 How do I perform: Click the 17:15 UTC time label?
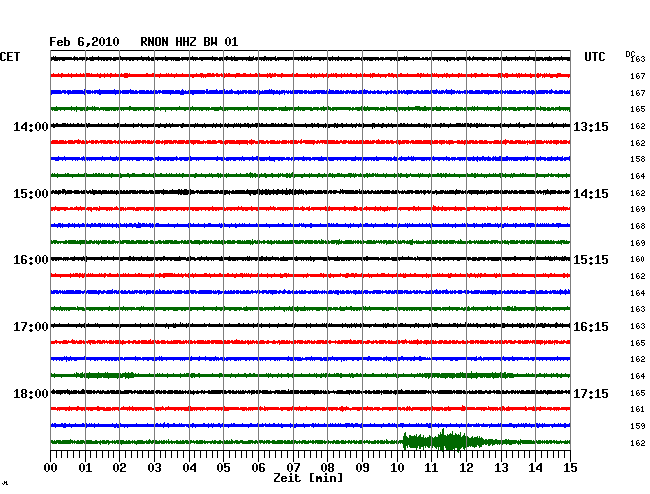pos(591,393)
